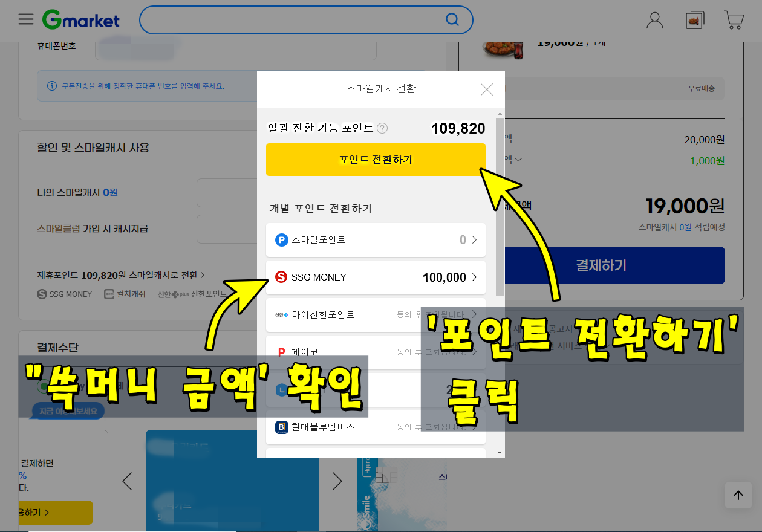Click the info icon in the 쿠폰전송 notice
The image size is (762, 532).
click(52, 86)
